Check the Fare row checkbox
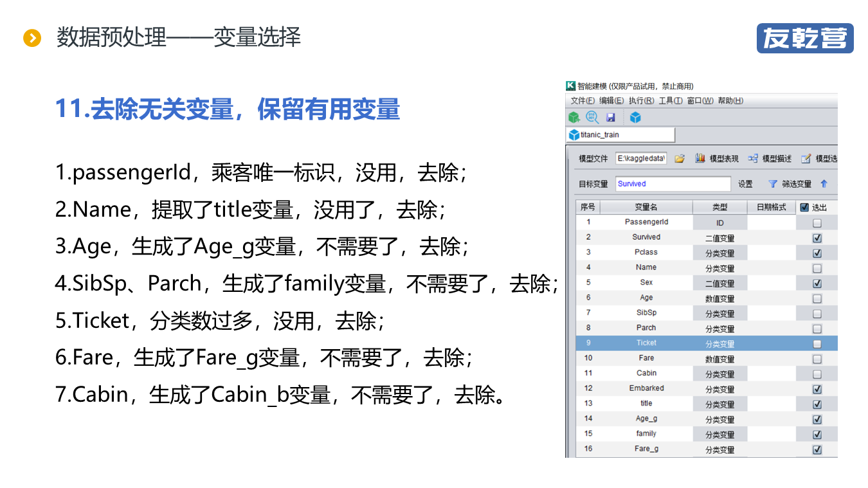 pos(817,359)
